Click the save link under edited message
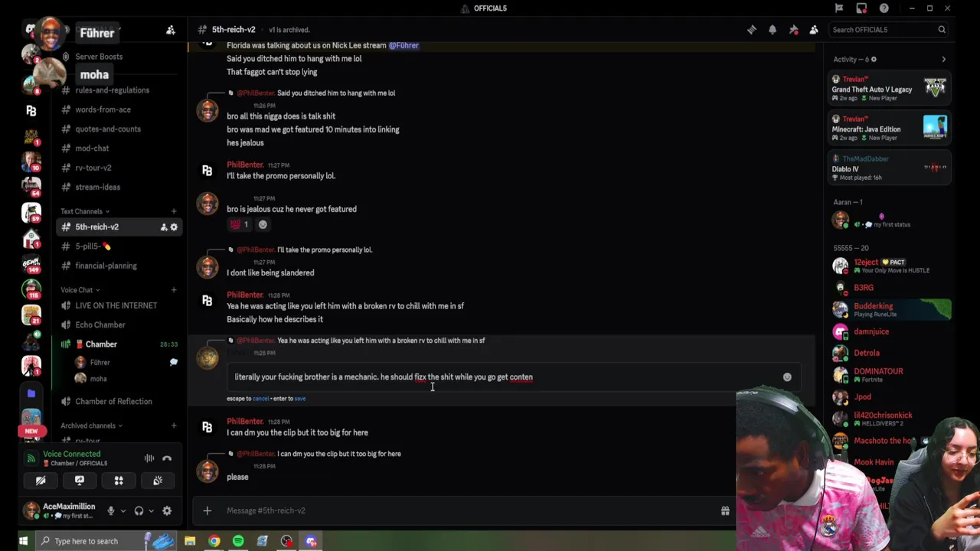Screen dimensions: 980x551 [x=299, y=399]
